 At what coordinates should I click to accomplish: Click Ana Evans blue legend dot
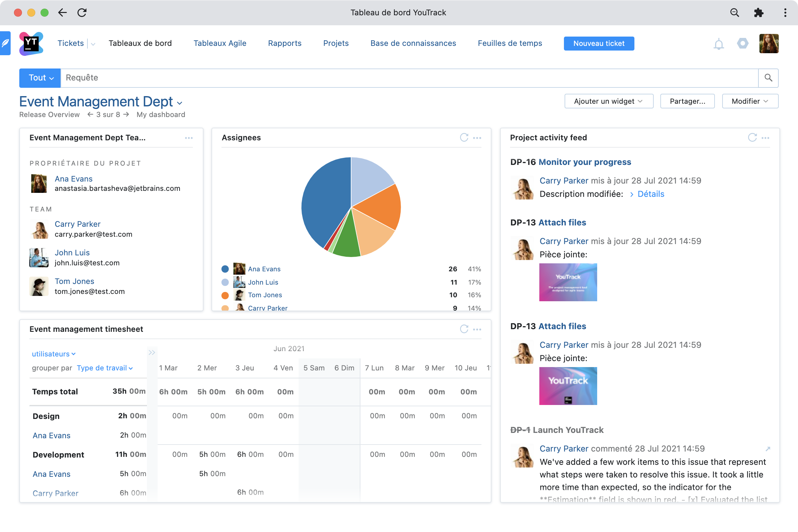coord(225,269)
